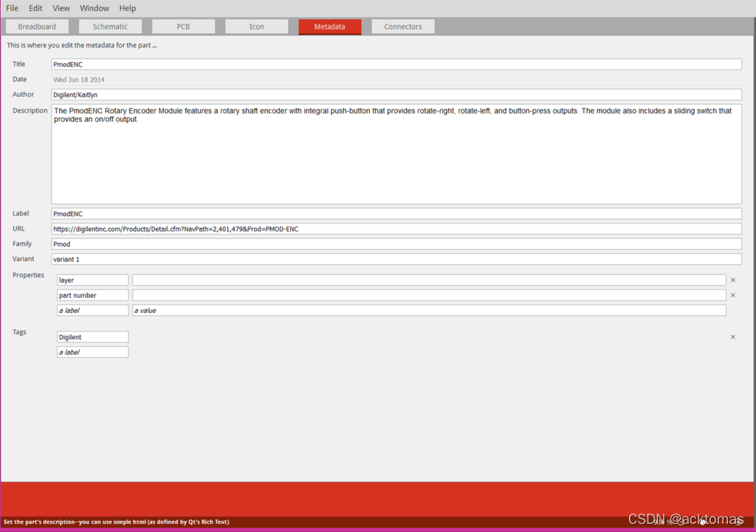The image size is (756, 532).
Task: Click the URL field
Action: [x=396, y=229]
